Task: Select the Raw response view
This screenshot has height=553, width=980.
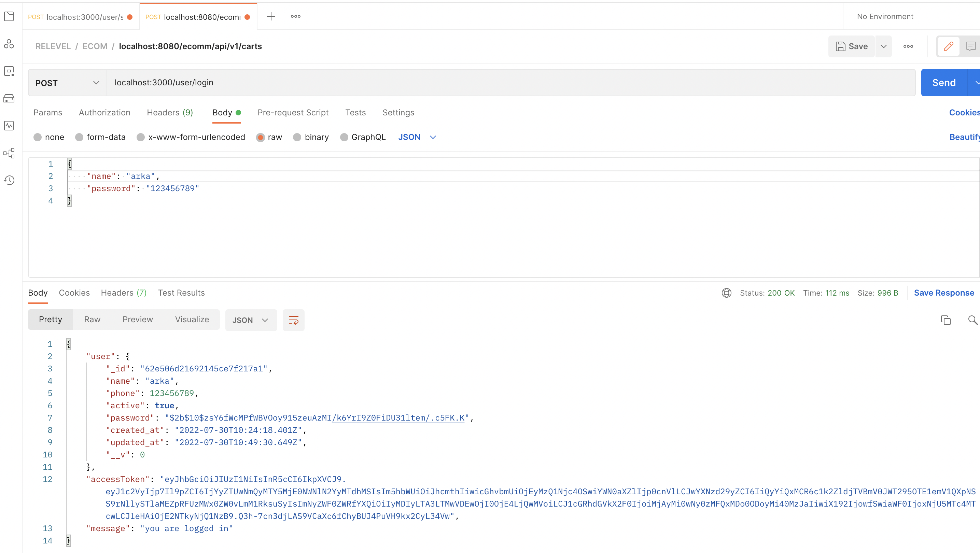Action: pos(93,320)
